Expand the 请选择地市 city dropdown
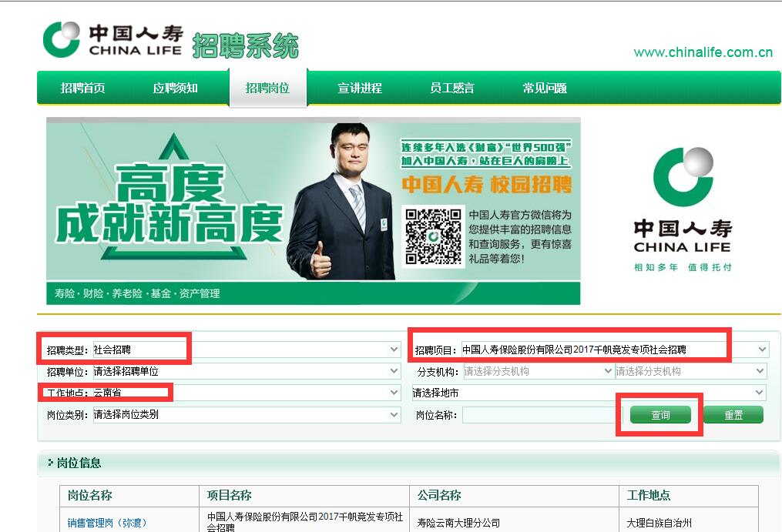782x532 pixels. click(589, 393)
